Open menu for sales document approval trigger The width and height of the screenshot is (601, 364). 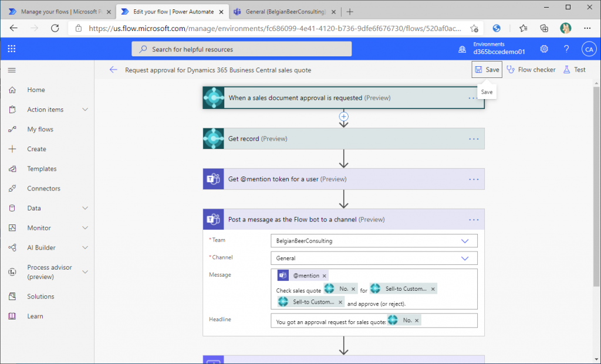point(473,98)
